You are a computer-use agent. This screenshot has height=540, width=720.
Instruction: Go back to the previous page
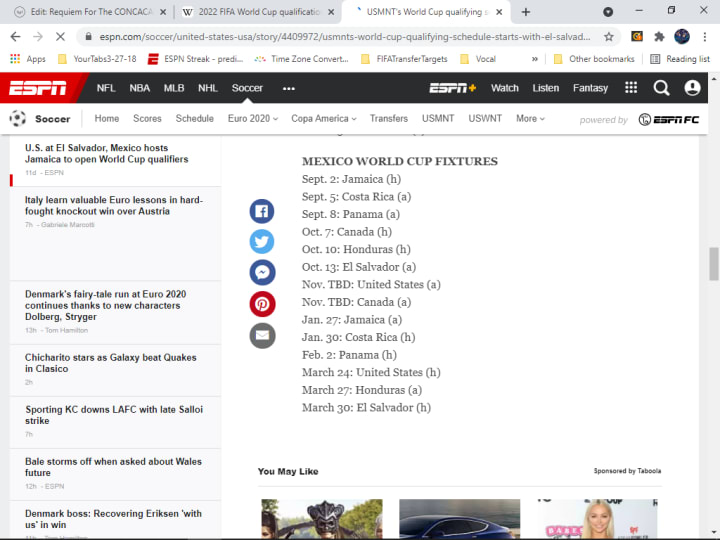click(x=16, y=37)
